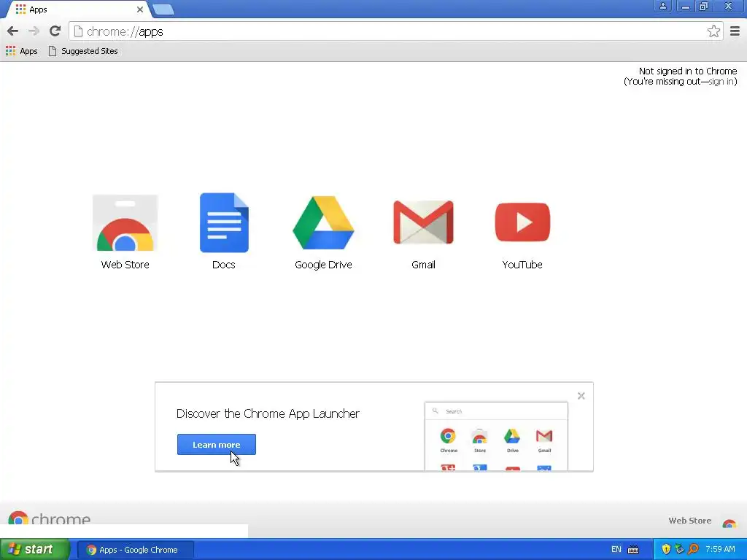Click the Discover the Chrome App Launcher text
747x560 pixels.
268,413
